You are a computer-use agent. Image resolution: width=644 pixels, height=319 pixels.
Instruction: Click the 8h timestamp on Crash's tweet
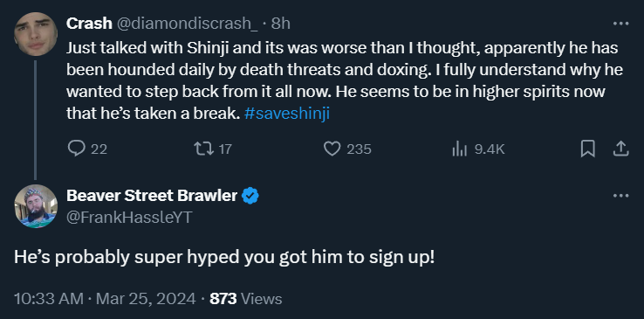(280, 24)
